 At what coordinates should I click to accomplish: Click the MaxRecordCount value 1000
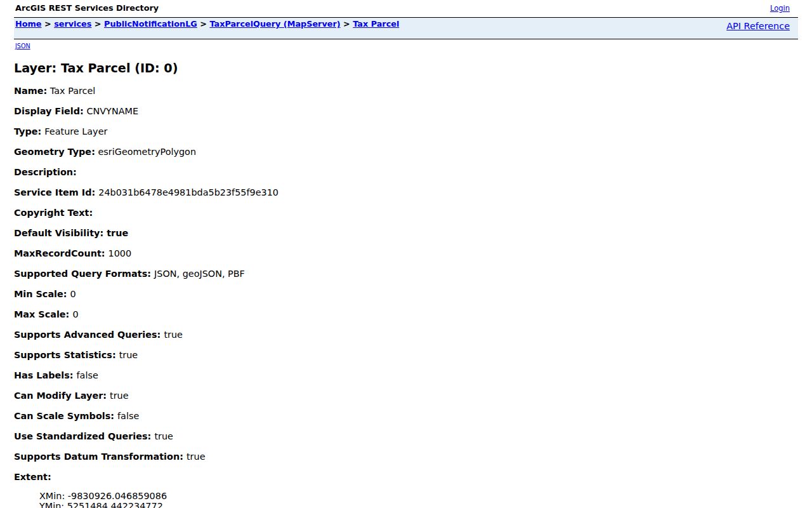pyautogui.click(x=120, y=253)
